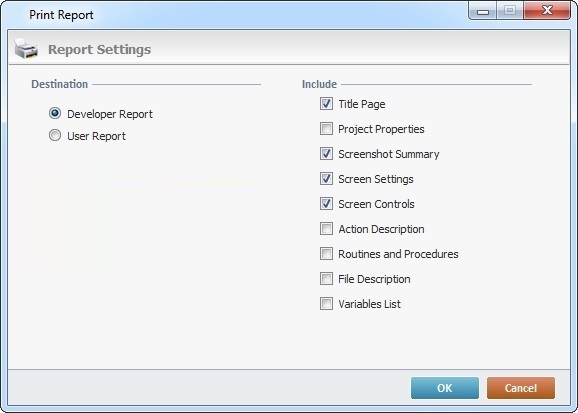Tick the File Description checkbox
The width and height of the screenshot is (578, 413).
[x=326, y=279]
